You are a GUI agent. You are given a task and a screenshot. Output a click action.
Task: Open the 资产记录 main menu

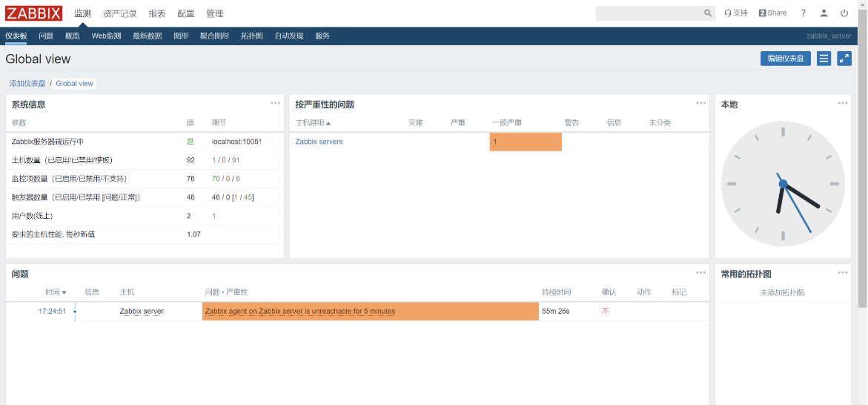click(x=120, y=13)
